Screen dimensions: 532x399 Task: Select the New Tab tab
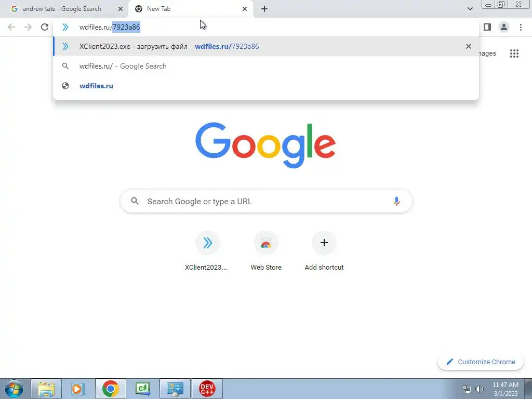pos(190,9)
